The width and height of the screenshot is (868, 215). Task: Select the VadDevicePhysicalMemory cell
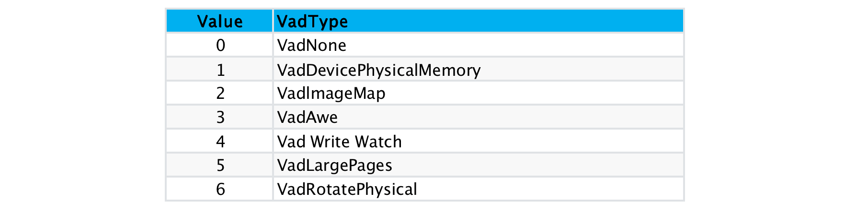tap(378, 70)
